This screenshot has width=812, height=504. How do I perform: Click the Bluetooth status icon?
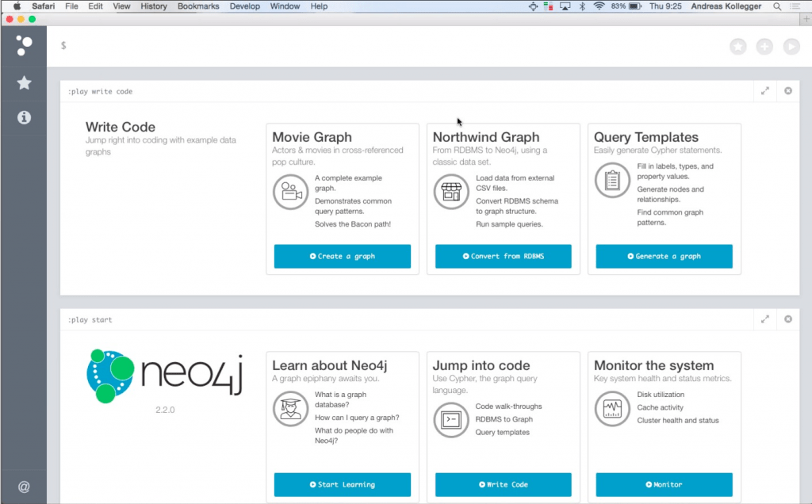582,6
